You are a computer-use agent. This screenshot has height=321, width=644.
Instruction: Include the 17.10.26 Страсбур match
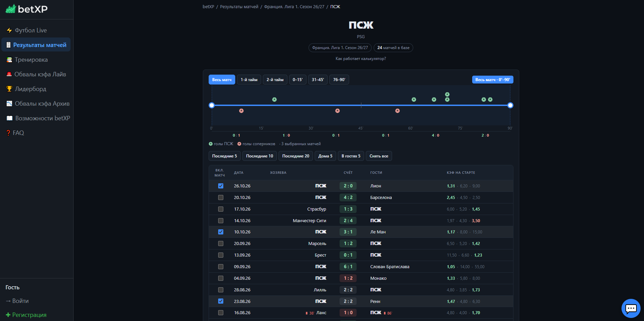click(221, 209)
